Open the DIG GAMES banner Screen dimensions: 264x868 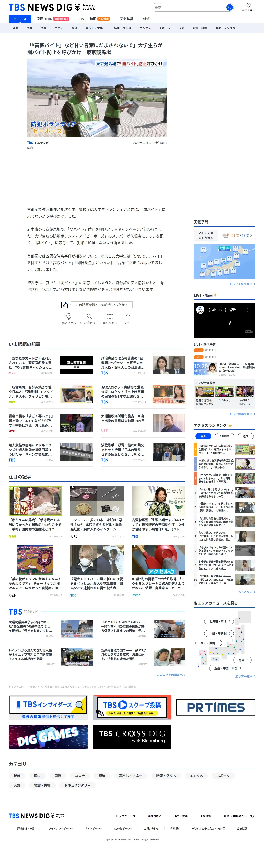point(48,737)
